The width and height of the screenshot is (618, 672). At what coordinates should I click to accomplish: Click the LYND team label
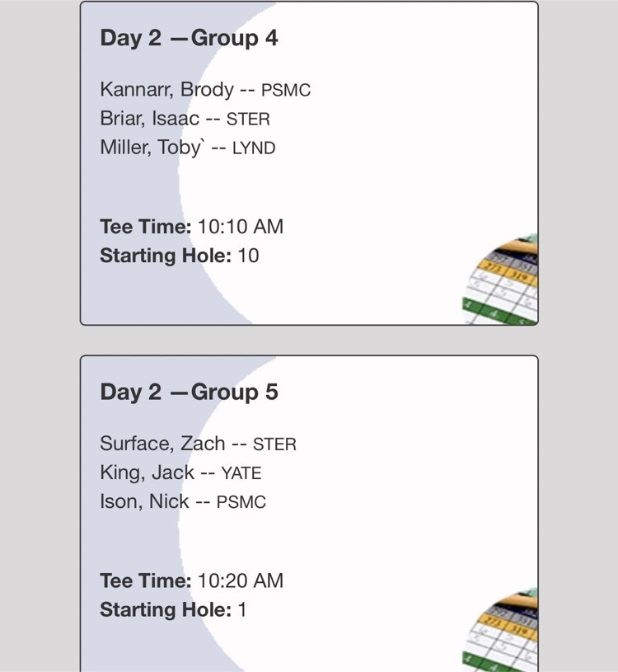(254, 148)
